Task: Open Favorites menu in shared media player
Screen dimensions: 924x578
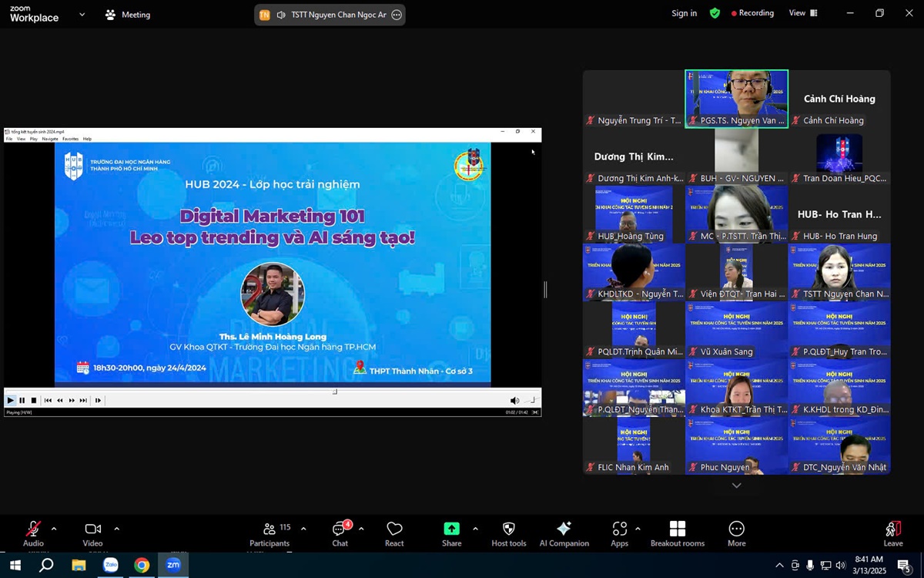Action: (70, 139)
